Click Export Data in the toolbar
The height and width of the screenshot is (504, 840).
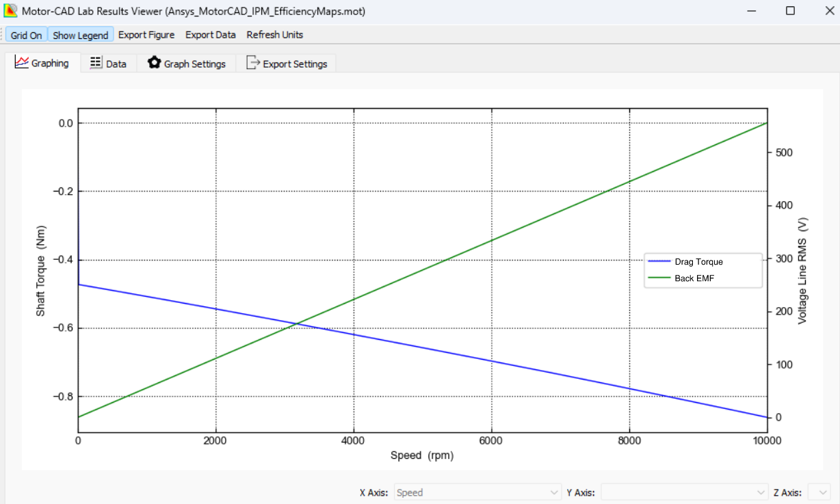point(210,34)
